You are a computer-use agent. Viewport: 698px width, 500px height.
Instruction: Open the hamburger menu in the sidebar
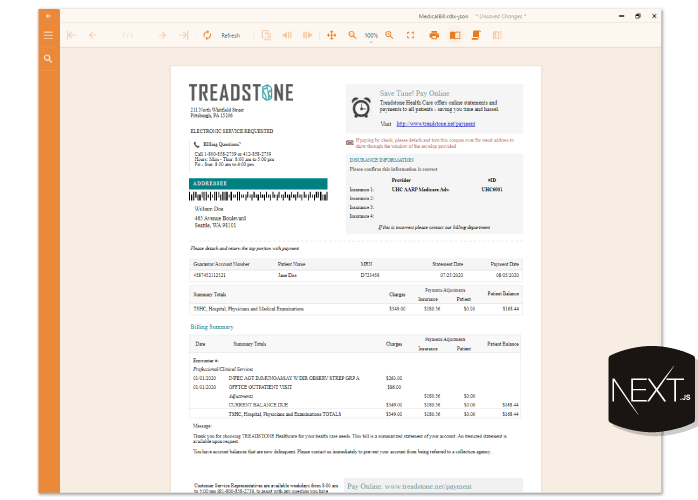(48, 35)
